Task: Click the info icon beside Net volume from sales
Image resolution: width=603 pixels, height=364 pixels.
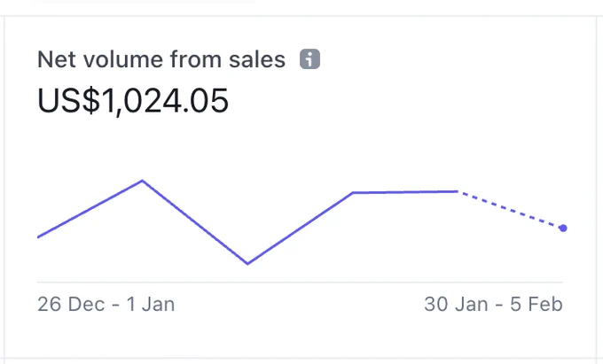Action: click(309, 59)
